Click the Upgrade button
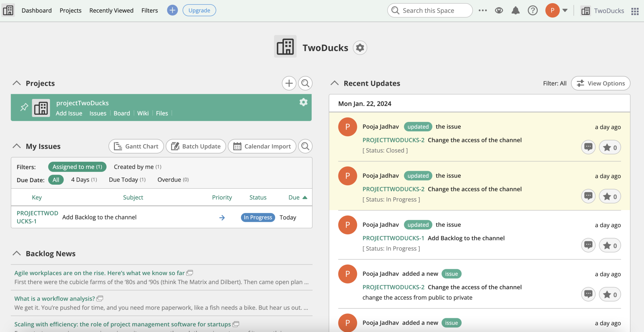 [x=199, y=10]
